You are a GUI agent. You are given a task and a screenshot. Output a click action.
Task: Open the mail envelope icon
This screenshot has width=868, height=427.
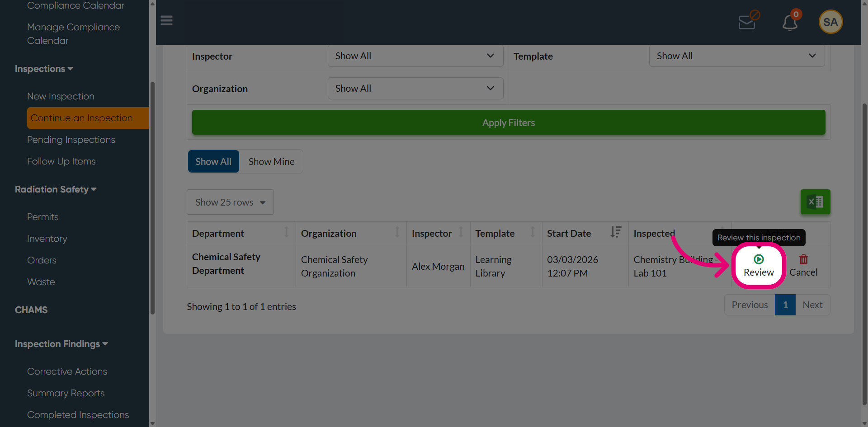748,21
